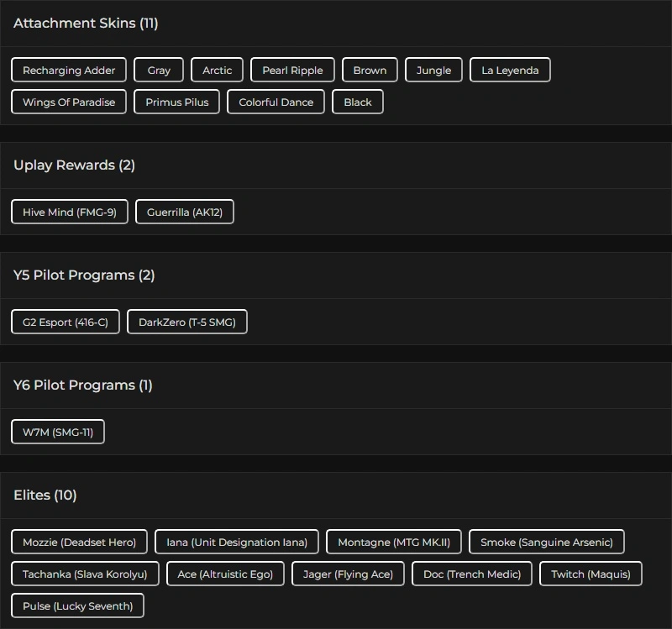Select Mozzie (Deadset Hero) elite
The height and width of the screenshot is (629, 672).
coord(79,542)
